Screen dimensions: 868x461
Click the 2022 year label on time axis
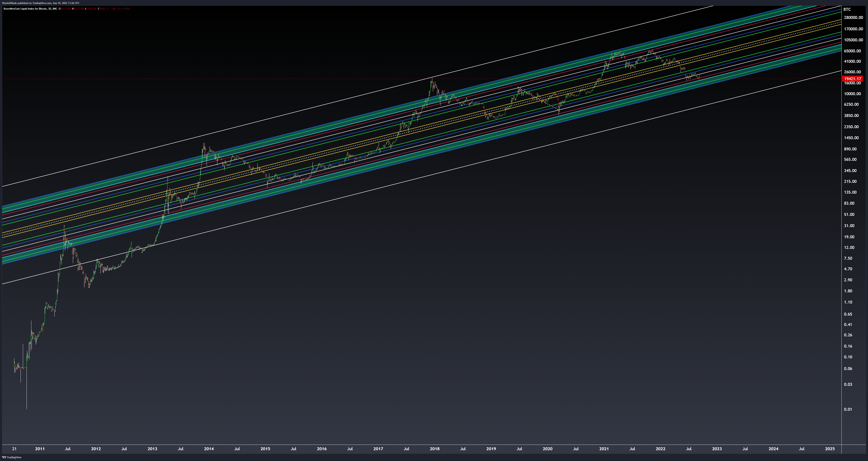point(660,449)
